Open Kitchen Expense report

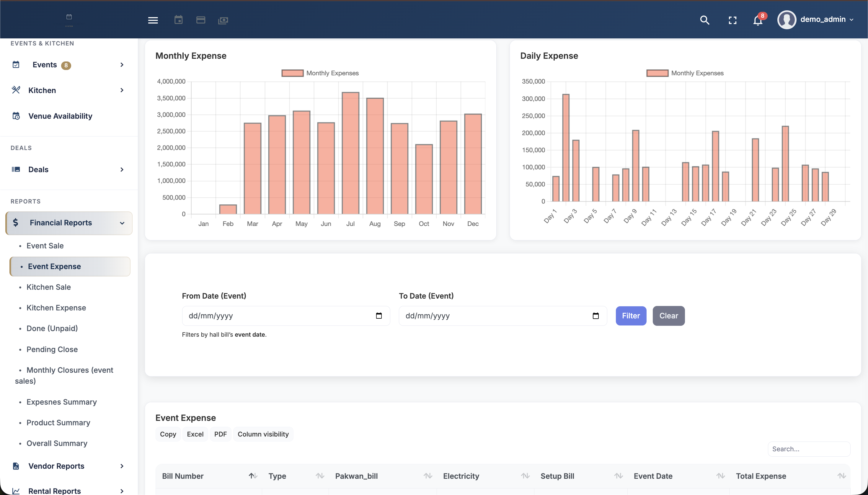click(56, 307)
